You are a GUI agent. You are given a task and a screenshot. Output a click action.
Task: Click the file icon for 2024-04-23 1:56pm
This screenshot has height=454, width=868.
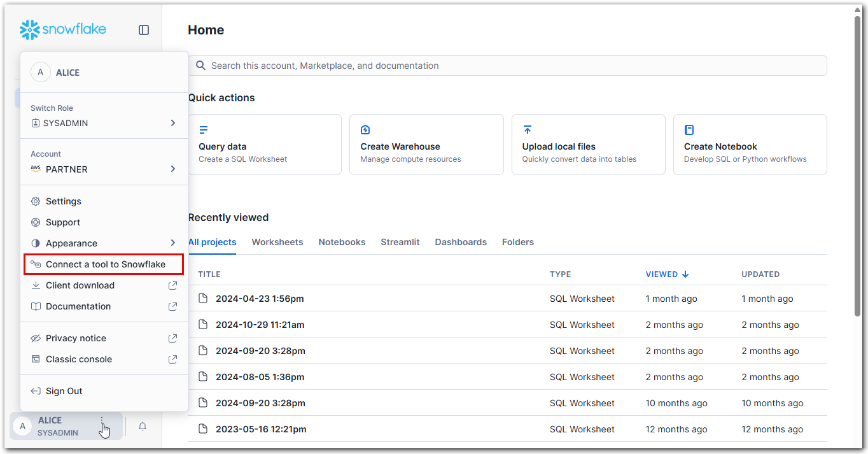(203, 299)
